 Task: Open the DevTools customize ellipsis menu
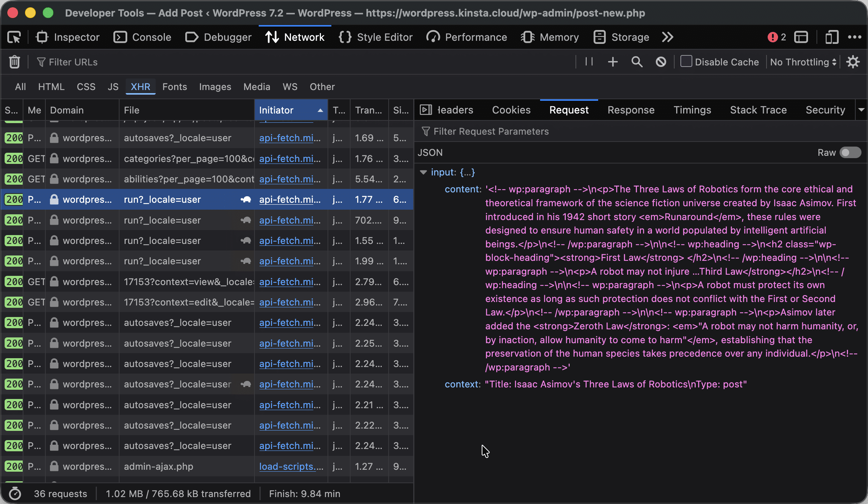855,37
